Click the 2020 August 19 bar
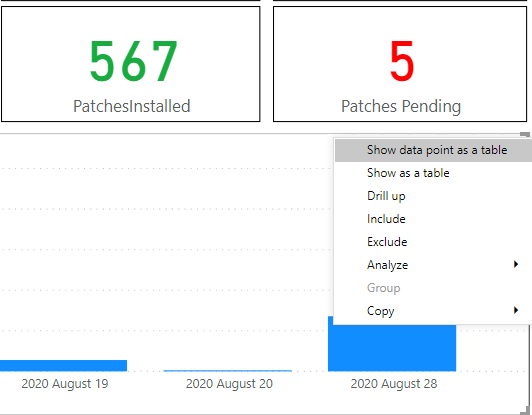The image size is (532, 415). (x=63, y=365)
